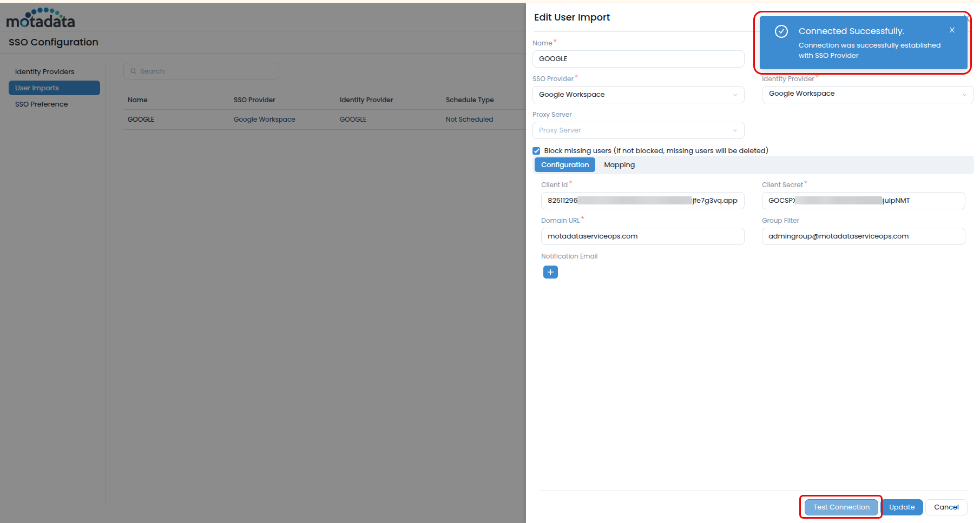This screenshot has width=980, height=523.
Task: Open Identity Providers in the sidebar
Action: click(45, 72)
